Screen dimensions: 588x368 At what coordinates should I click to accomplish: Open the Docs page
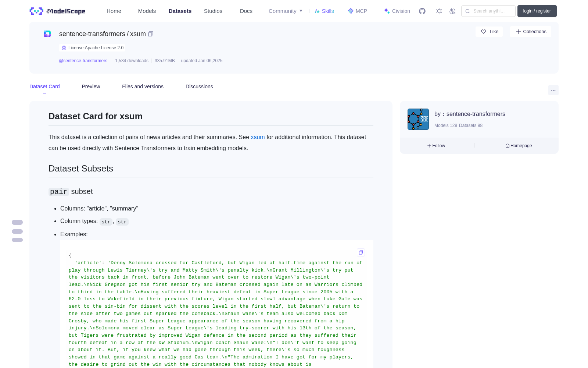(246, 11)
